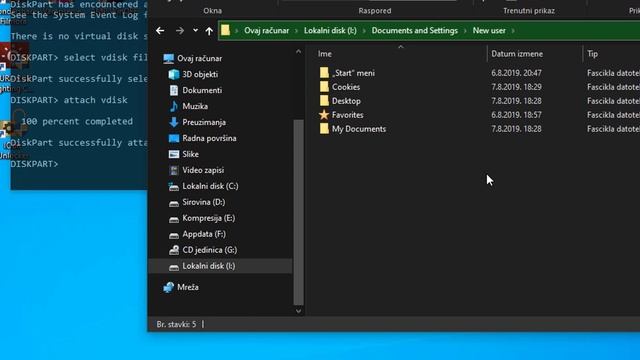Sort by the 'Tip' column header
The image size is (640, 360).
(592, 54)
